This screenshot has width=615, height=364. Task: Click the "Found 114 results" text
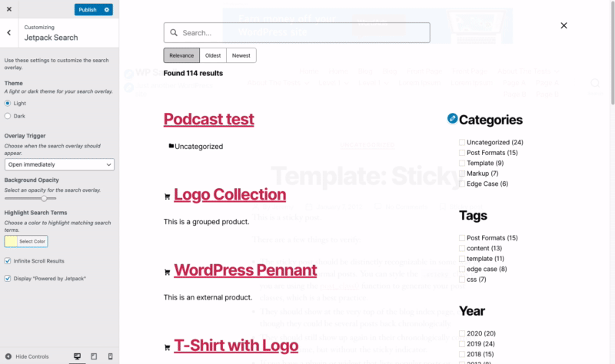[x=193, y=73]
